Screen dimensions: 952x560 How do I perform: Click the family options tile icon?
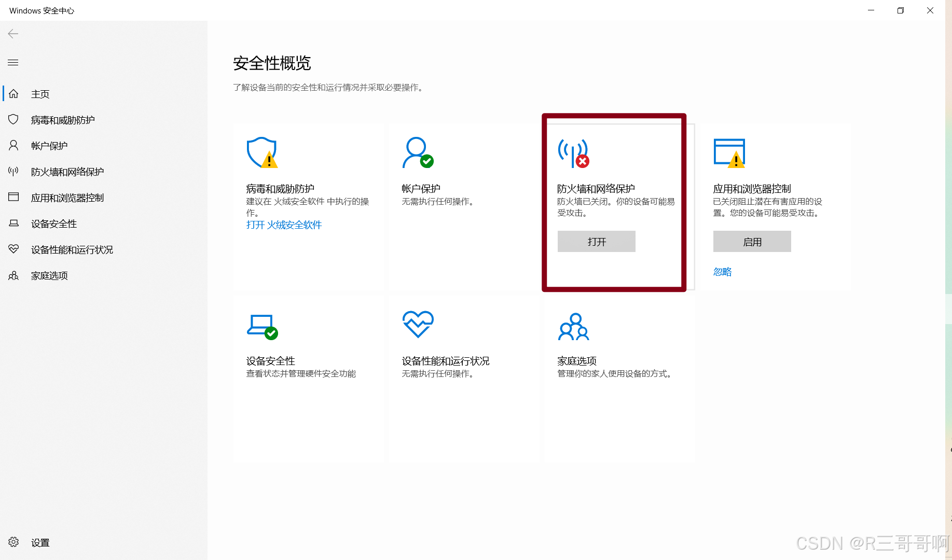coord(573,327)
